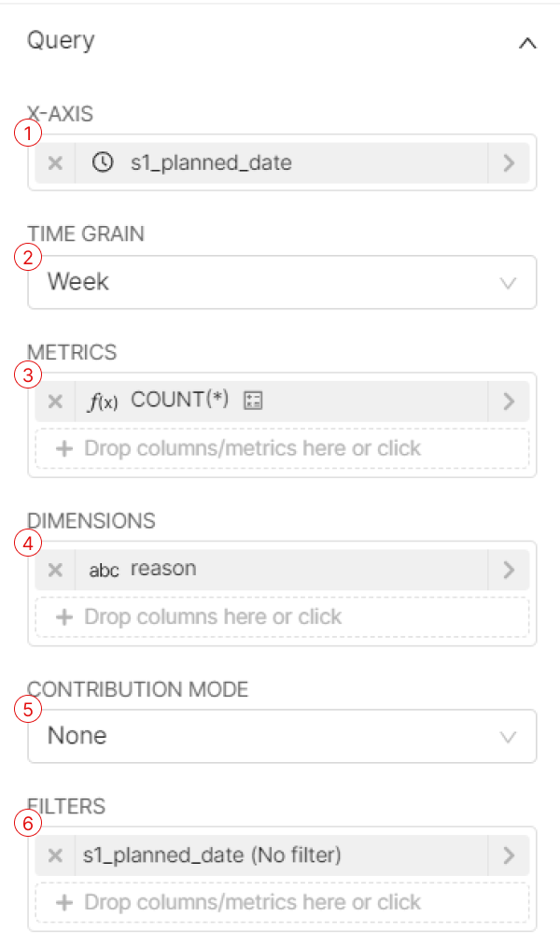The width and height of the screenshot is (560, 946).
Task: Remove s1_planned_date from the X-Axis
Action: [x=55, y=162]
